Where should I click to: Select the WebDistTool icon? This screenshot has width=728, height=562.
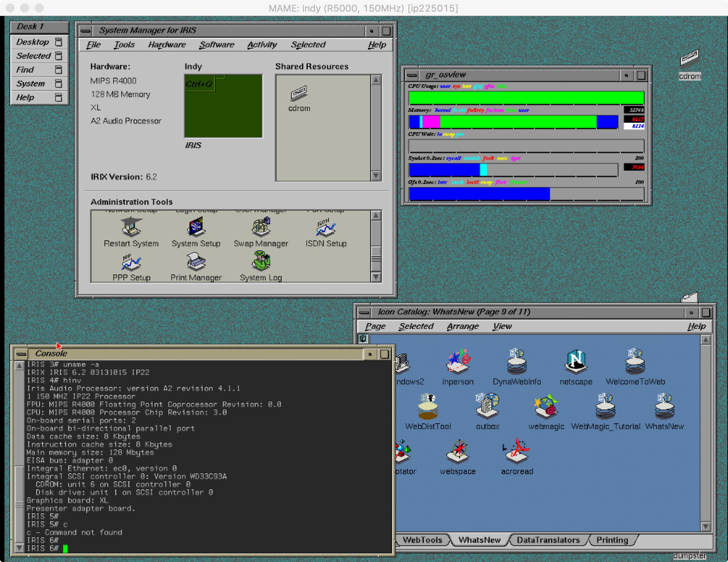428,406
